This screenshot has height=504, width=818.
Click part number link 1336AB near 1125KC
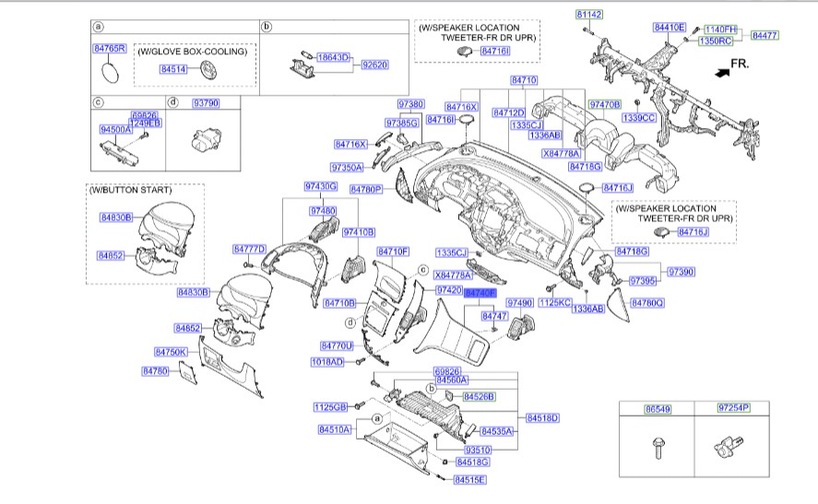coord(588,309)
